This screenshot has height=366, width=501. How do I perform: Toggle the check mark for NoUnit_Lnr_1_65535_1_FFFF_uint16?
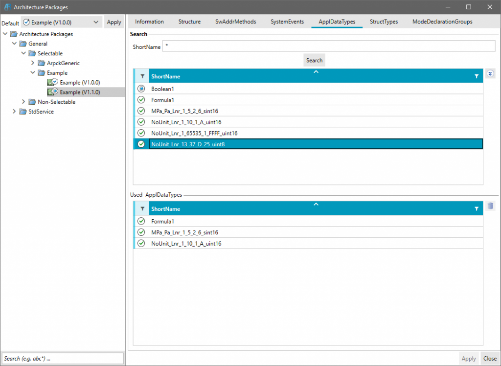[x=141, y=133]
